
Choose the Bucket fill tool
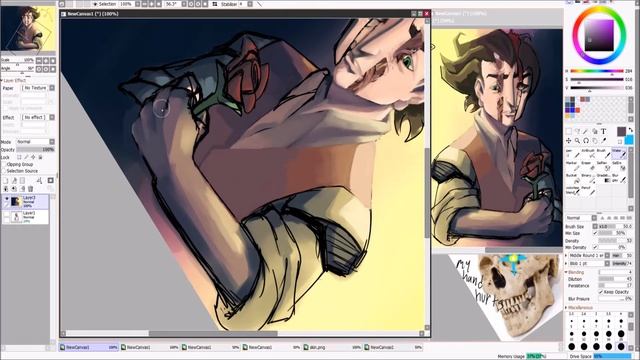(x=572, y=178)
